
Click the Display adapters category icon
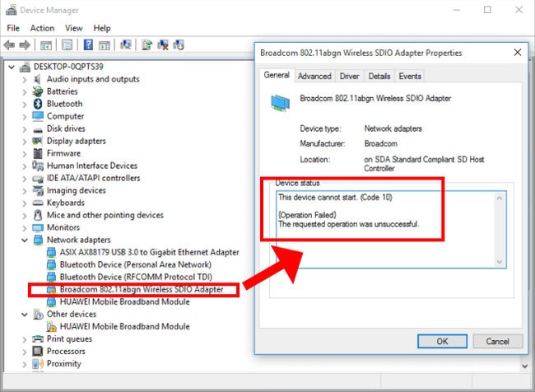tap(38, 141)
